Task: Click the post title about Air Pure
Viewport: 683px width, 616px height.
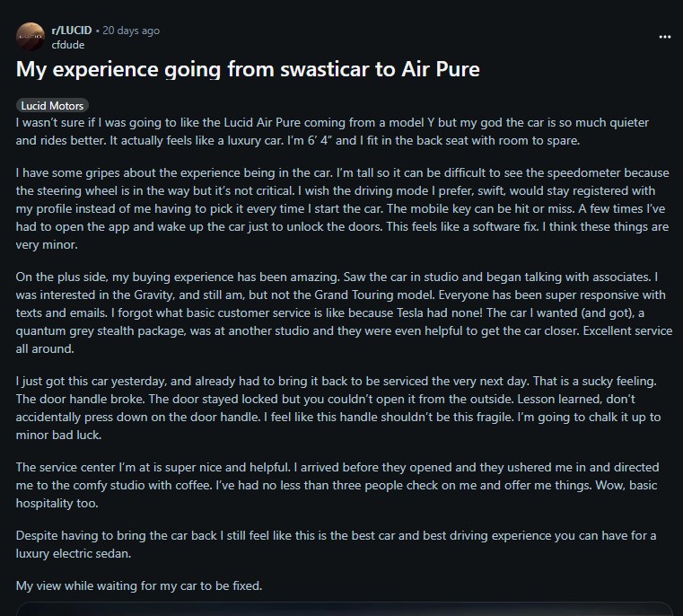Action: pyautogui.click(x=248, y=69)
